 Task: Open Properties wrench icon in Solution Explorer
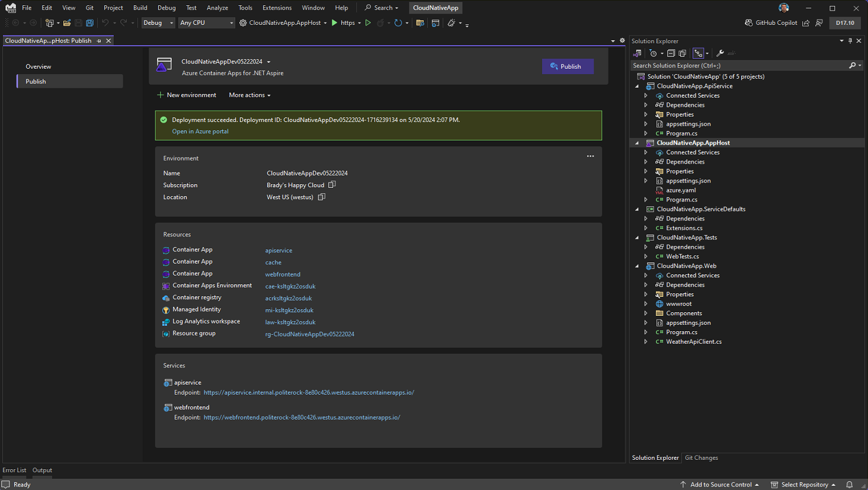720,53
